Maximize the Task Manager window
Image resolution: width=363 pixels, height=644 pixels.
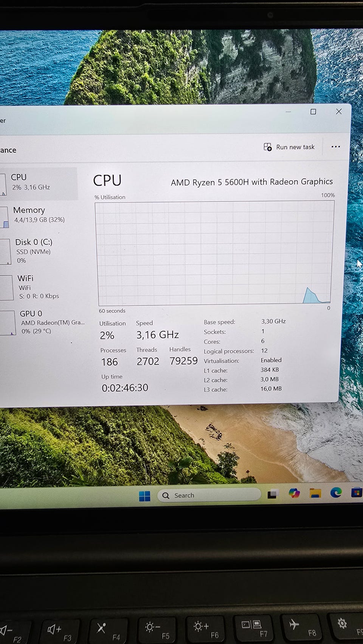click(313, 112)
